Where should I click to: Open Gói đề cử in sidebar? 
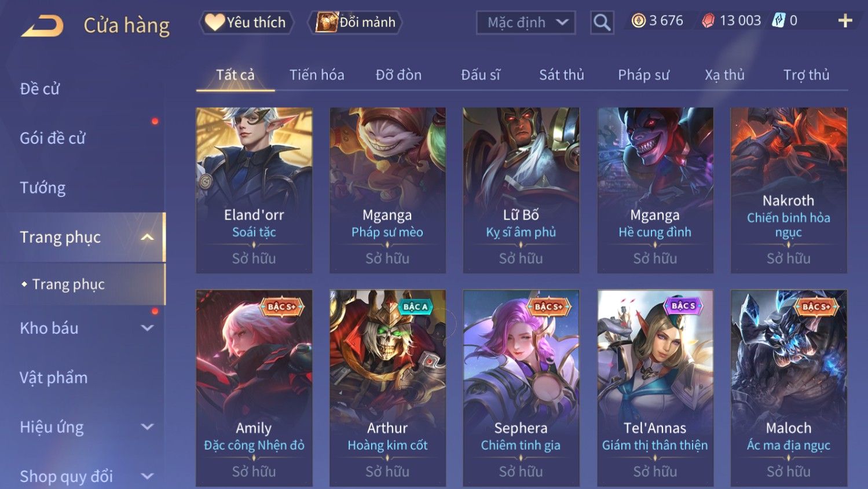[x=53, y=138]
